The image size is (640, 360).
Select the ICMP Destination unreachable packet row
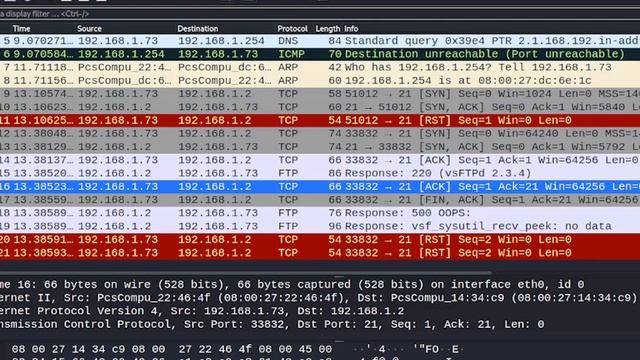[320, 54]
